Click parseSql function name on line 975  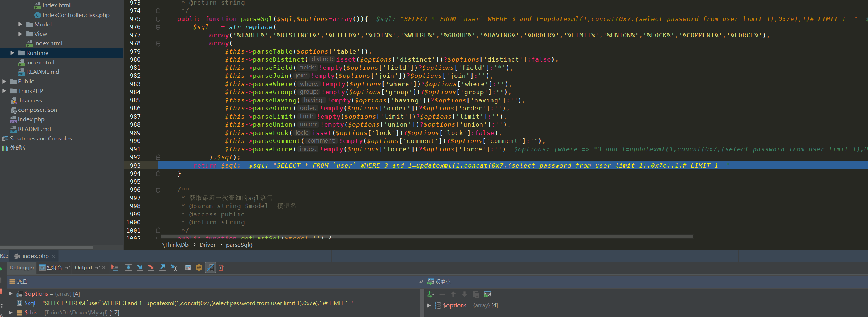click(257, 19)
